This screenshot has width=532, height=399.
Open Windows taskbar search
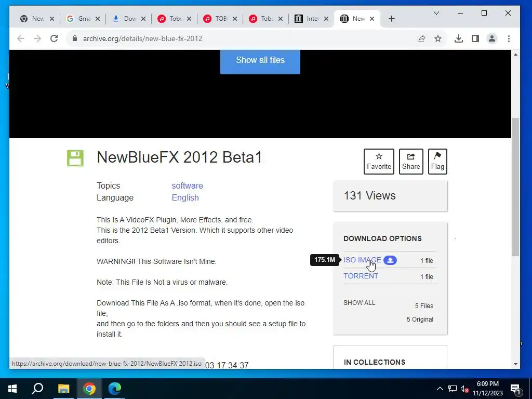(37, 389)
